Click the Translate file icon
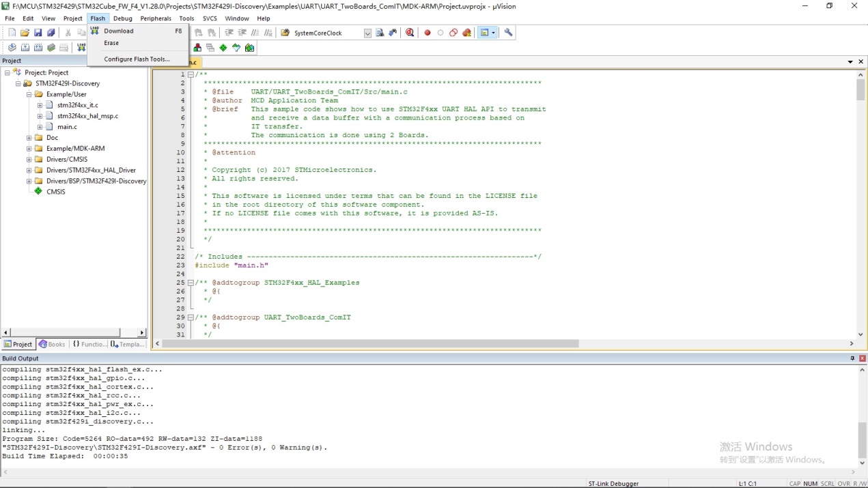 (12, 48)
